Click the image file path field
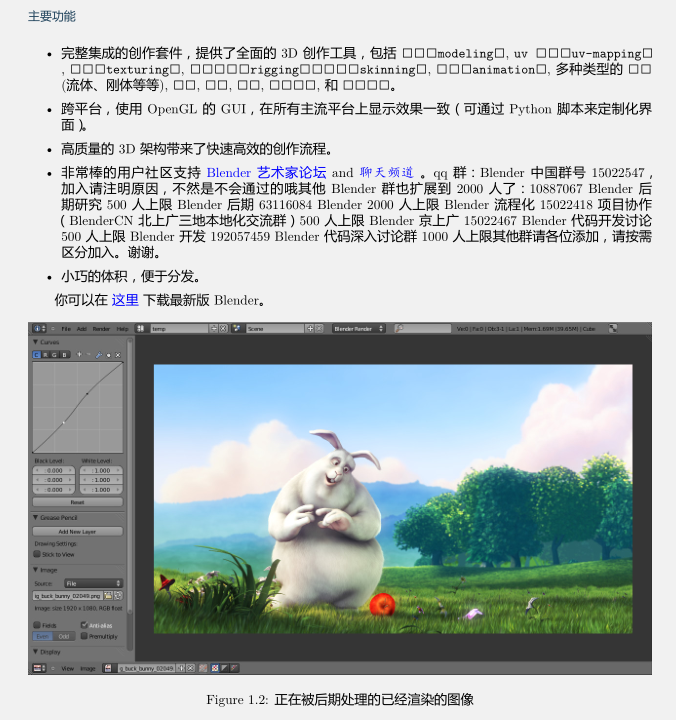Image resolution: width=676 pixels, height=720 pixels. click(x=68, y=596)
